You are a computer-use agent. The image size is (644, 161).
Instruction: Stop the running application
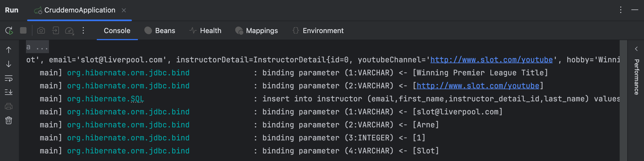pyautogui.click(x=23, y=30)
